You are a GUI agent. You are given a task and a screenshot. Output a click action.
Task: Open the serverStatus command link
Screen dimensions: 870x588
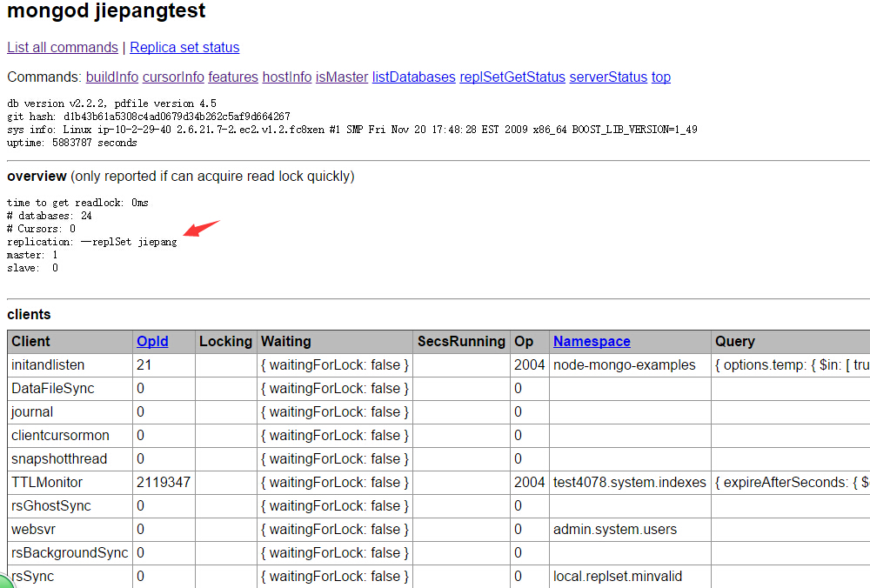click(x=608, y=77)
